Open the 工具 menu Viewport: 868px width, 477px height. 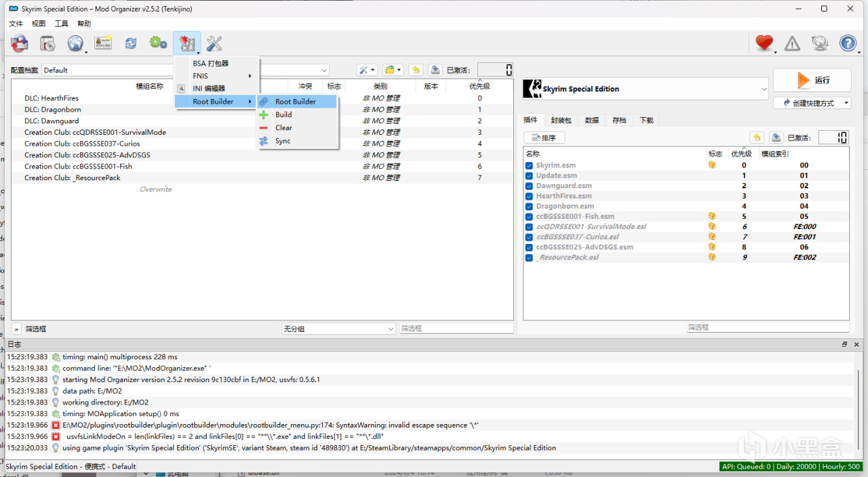pos(62,24)
